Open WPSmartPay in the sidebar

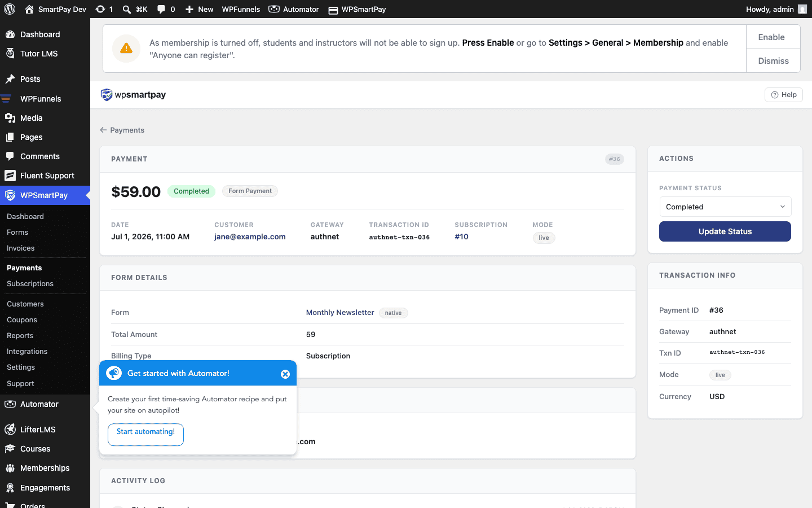pyautogui.click(x=45, y=195)
